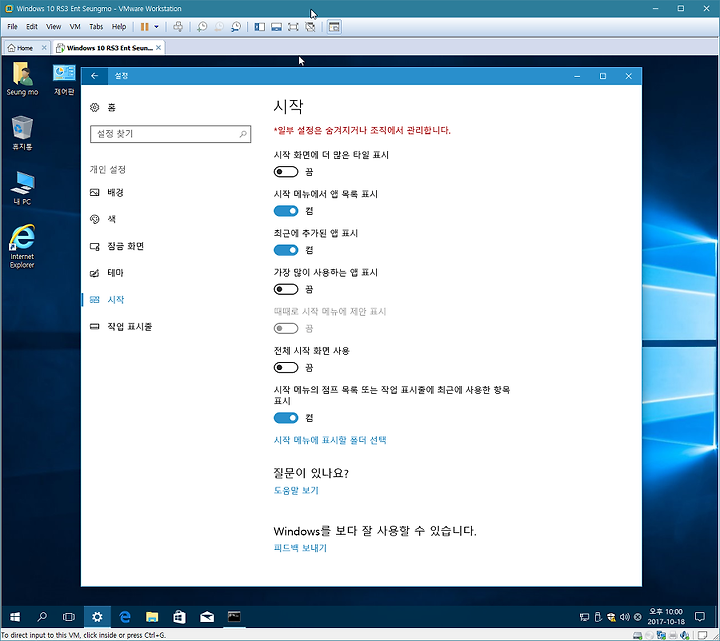The image size is (720, 641).
Task: Toggle 전체 시작 화면 사용 switch
Action: click(286, 367)
